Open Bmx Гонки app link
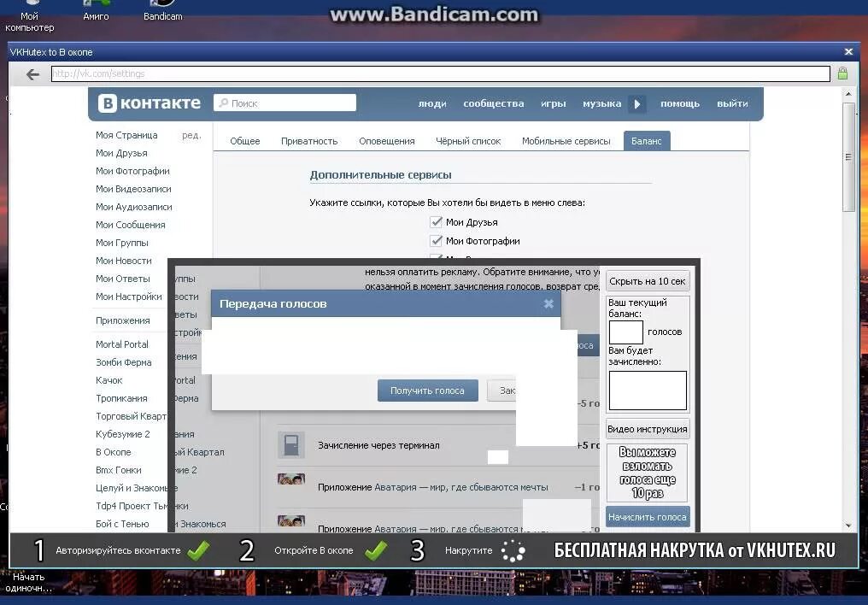This screenshot has width=868, height=605. coord(119,470)
